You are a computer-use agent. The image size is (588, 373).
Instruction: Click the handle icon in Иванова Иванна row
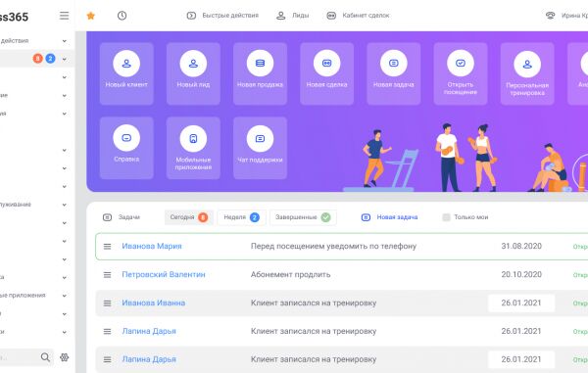click(x=107, y=303)
